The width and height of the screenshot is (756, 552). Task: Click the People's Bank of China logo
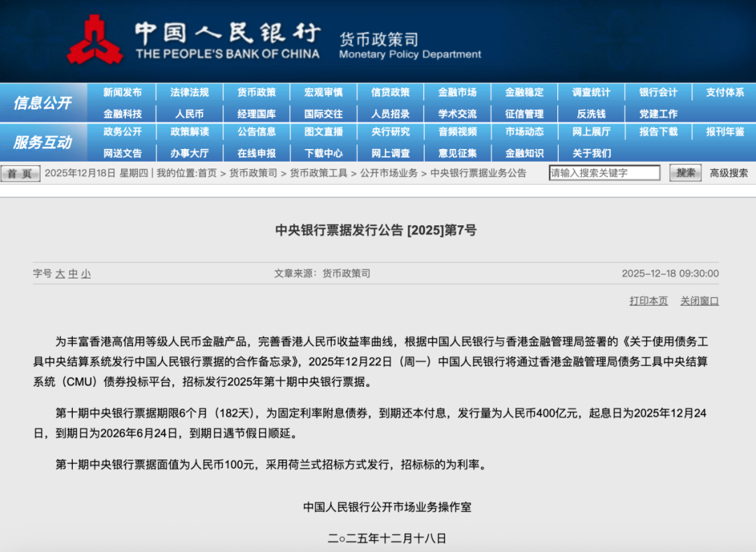[x=94, y=41]
